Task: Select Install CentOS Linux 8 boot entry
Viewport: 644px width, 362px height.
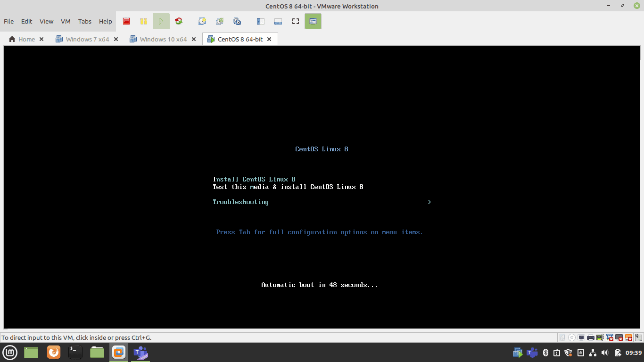Action: pos(254,179)
